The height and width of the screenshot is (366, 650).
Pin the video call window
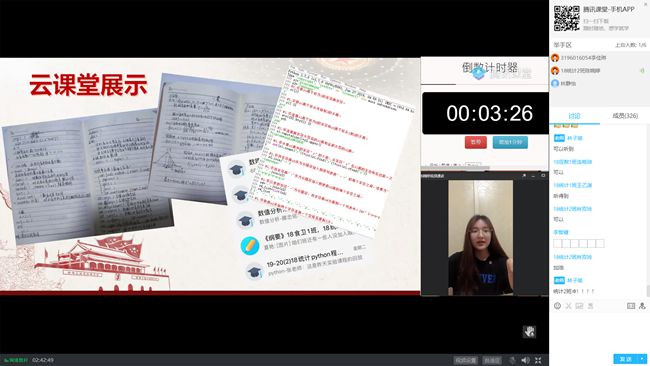click(524, 176)
